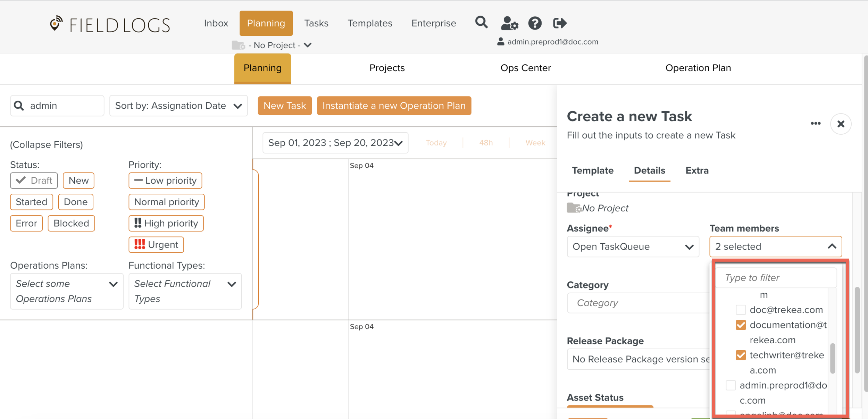The width and height of the screenshot is (868, 419).
Task: Toggle the Done status filter
Action: pyautogui.click(x=76, y=202)
